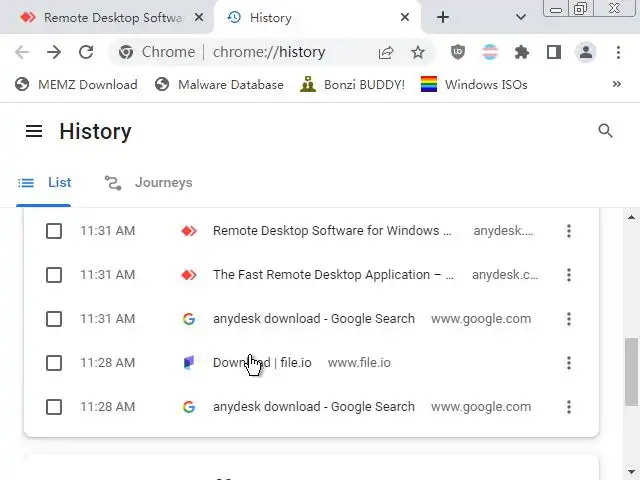
Task: Close the Remote Desktop Software tab
Action: click(x=199, y=17)
